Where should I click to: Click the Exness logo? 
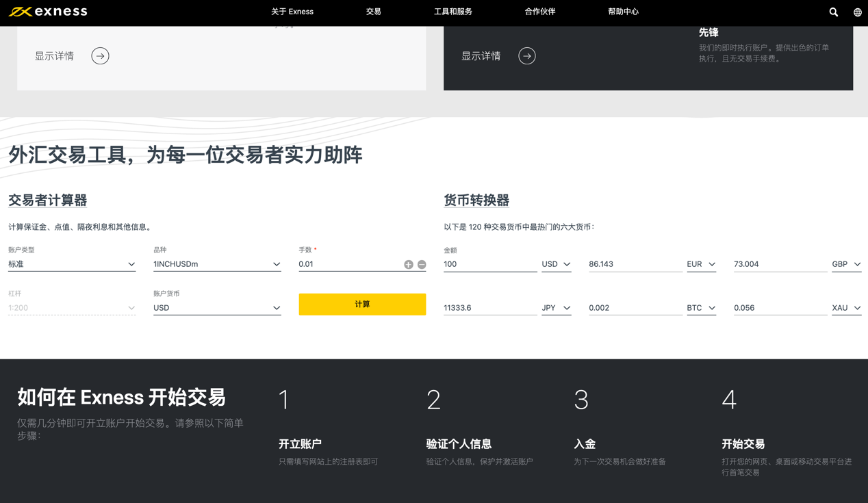coord(48,12)
